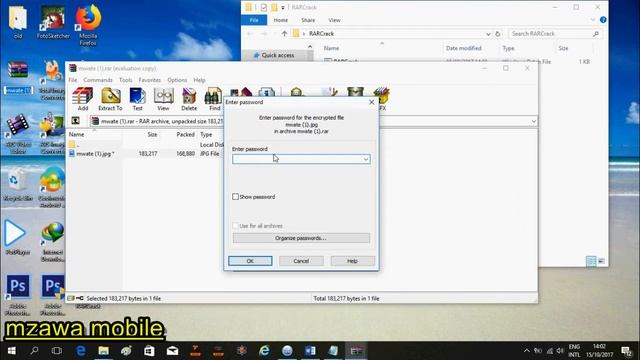The height and width of the screenshot is (360, 640).
Task: Select the mwate (1).jpg file row
Action: 145,154
